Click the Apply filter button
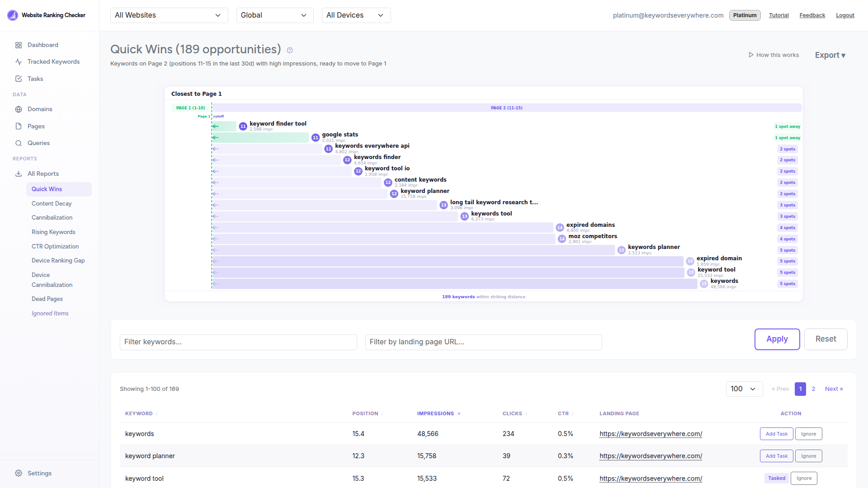Screen dimensions: 868x488 777,339
